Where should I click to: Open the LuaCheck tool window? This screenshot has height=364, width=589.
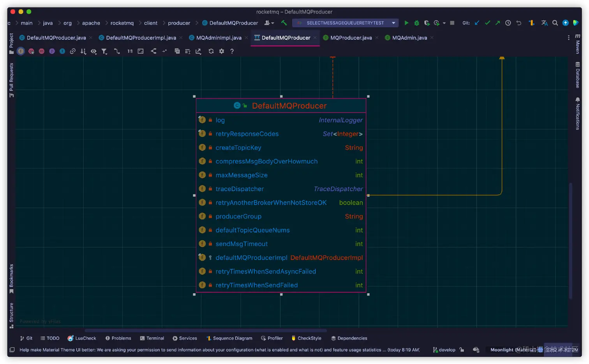[x=82, y=338]
